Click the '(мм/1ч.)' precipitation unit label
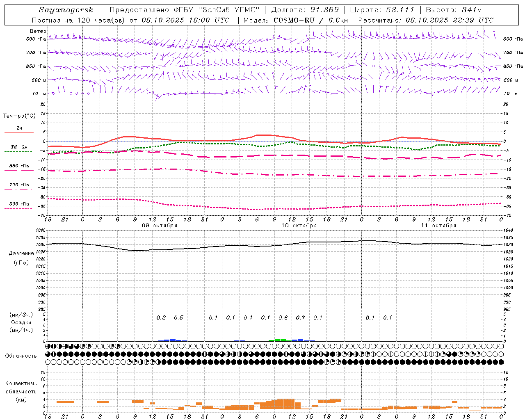 tap(21, 330)
